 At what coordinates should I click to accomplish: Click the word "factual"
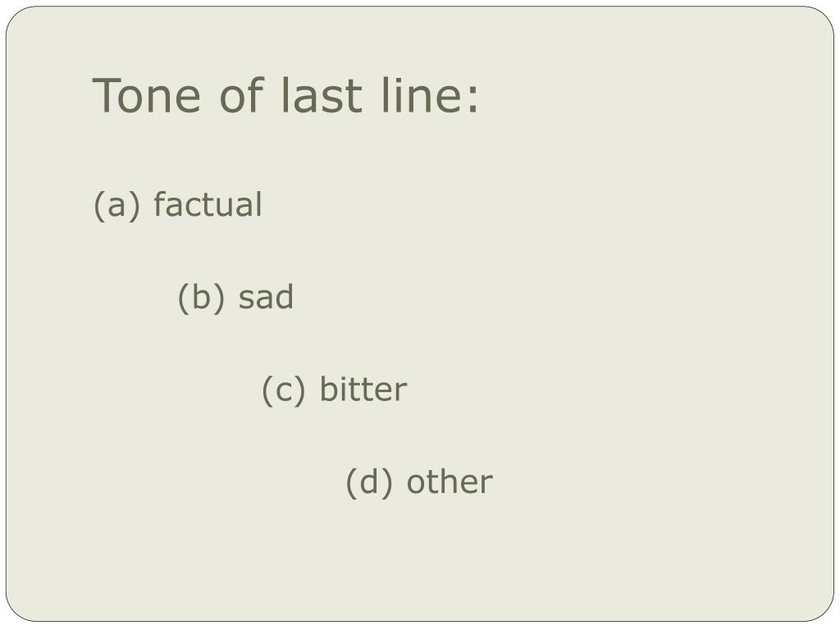(208, 204)
